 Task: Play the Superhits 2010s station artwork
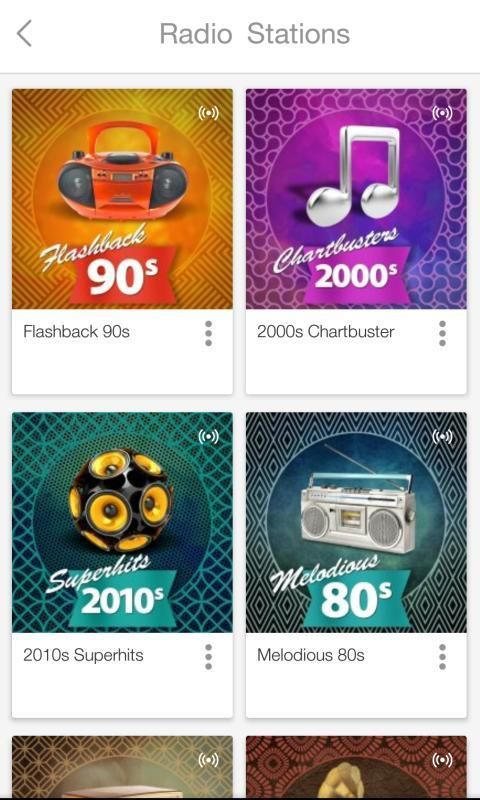122,522
